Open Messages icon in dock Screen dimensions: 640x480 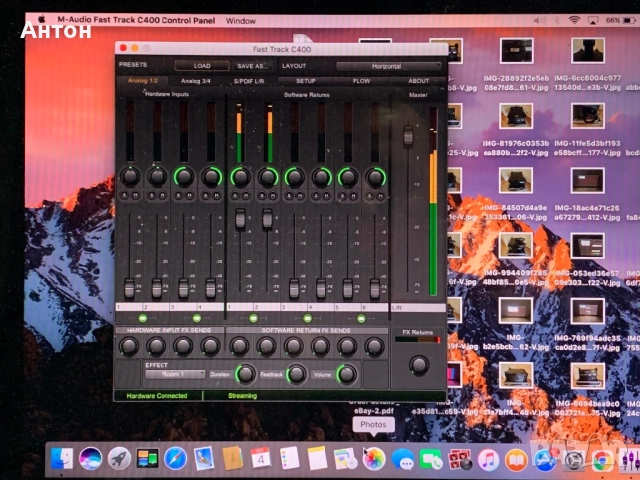[x=402, y=459]
